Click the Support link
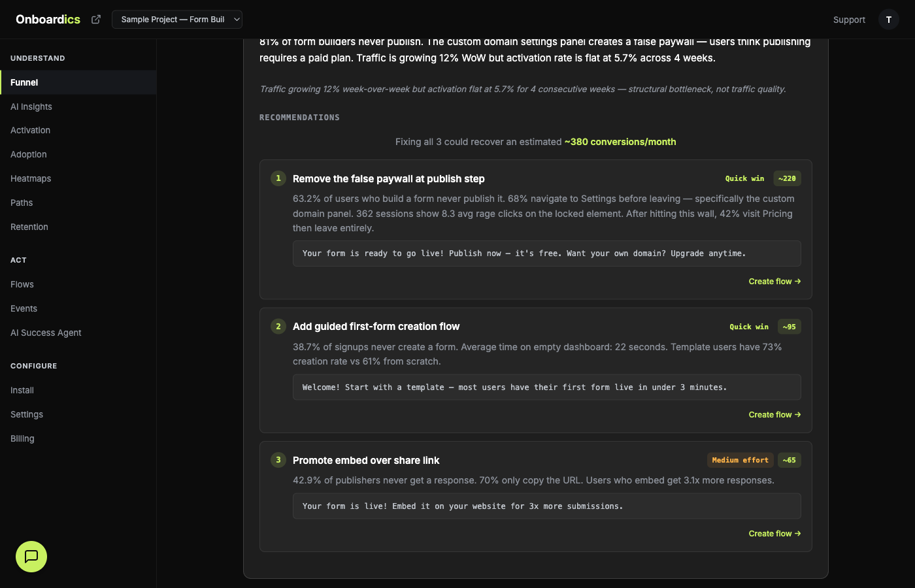This screenshot has height=588, width=915. [849, 20]
